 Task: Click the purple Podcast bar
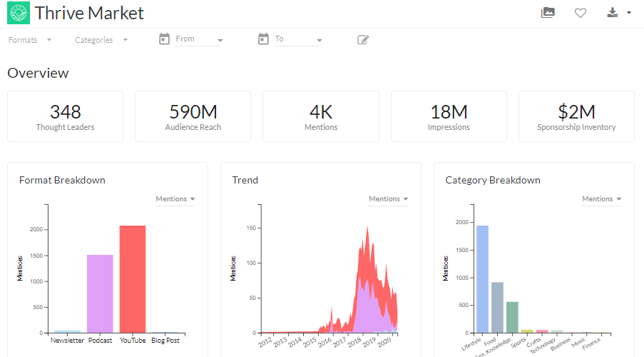100,293
